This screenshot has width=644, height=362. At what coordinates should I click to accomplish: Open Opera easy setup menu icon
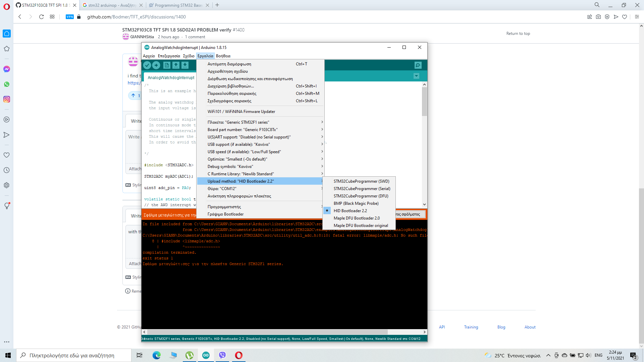pos(637,17)
